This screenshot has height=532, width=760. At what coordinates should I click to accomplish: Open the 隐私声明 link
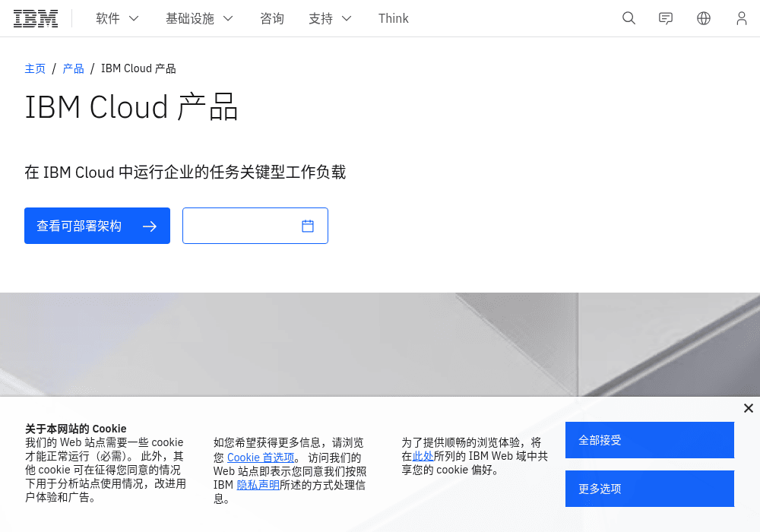click(x=258, y=485)
